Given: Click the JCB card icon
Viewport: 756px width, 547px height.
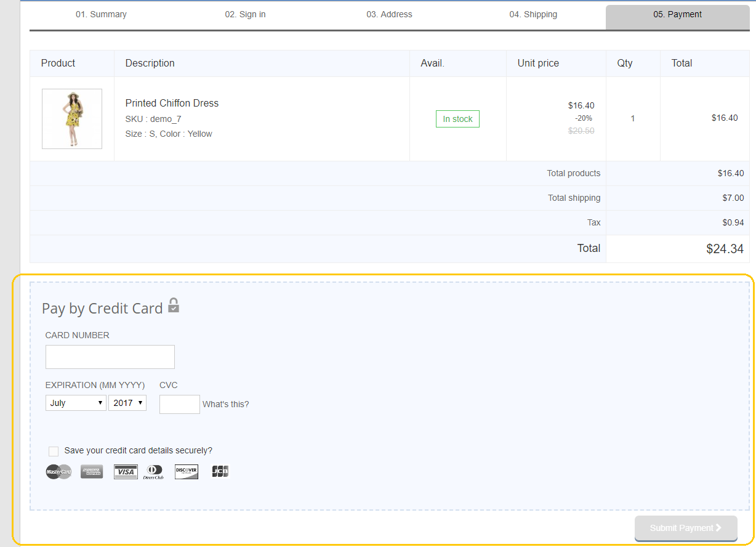Looking at the screenshot, I should (220, 471).
